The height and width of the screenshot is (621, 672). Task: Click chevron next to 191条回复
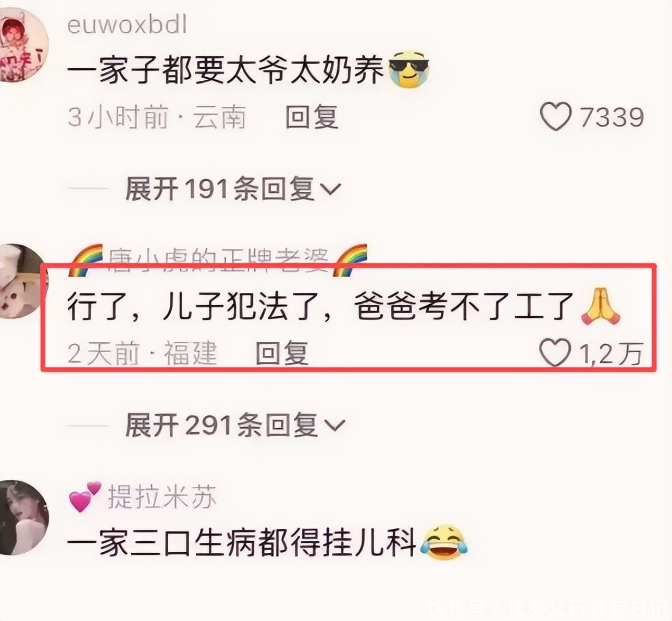click(x=329, y=190)
